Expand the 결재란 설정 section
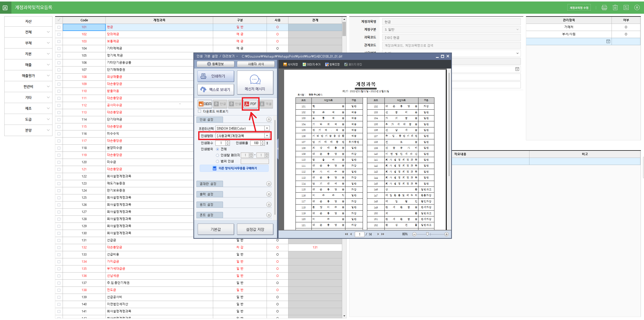This screenshot has height=320, width=644. 269,184
